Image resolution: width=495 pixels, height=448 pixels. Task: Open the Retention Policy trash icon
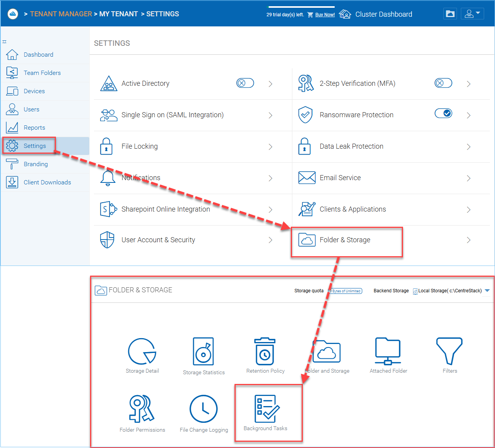pos(265,351)
